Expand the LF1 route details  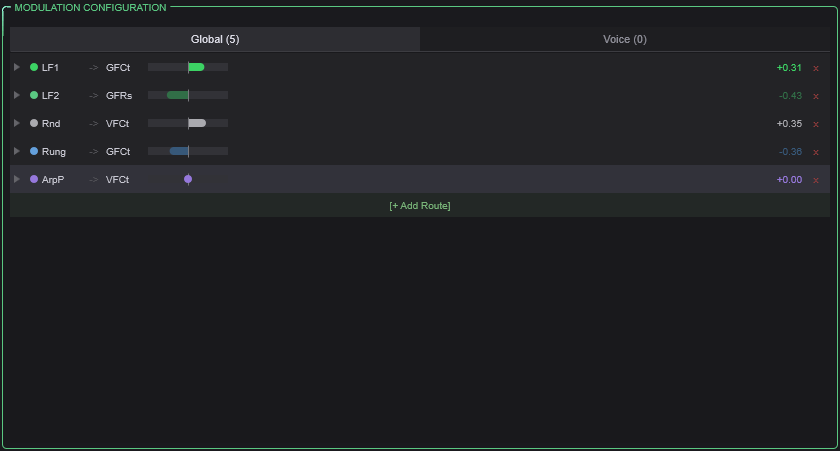(17, 67)
